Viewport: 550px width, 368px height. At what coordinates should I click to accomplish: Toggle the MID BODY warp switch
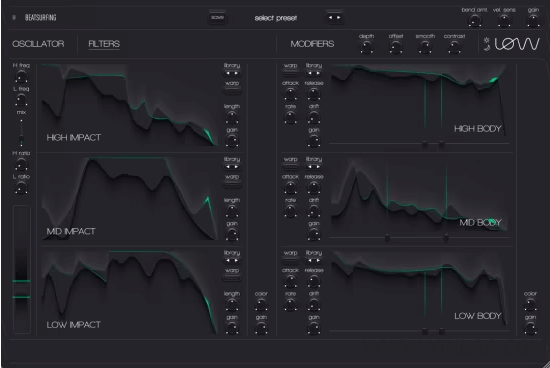click(x=290, y=167)
